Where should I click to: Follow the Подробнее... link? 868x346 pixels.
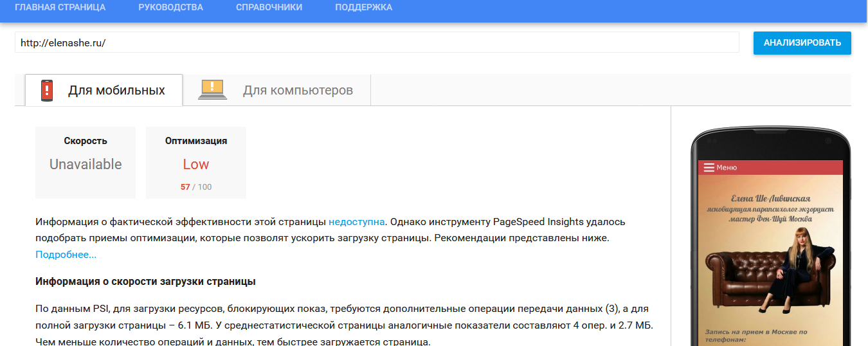tap(66, 255)
